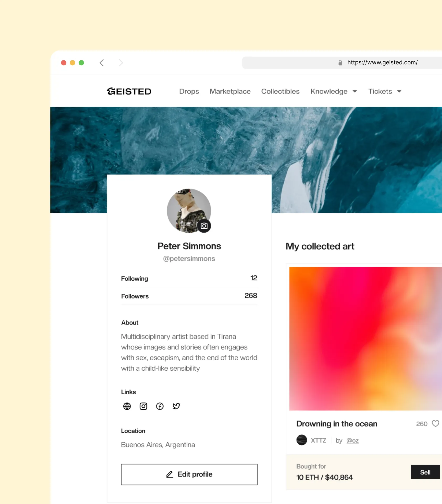Like Drowning in the ocean with heart
This screenshot has height=504, width=442.
435,423
